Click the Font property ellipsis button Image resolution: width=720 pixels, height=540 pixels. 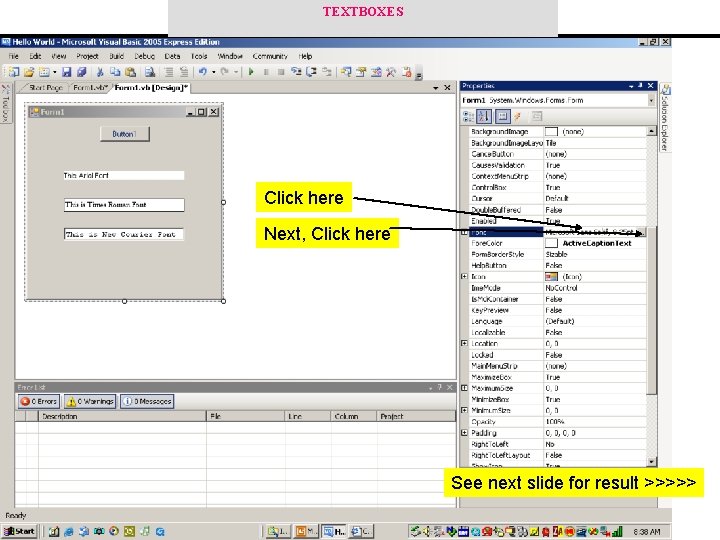[x=641, y=232]
